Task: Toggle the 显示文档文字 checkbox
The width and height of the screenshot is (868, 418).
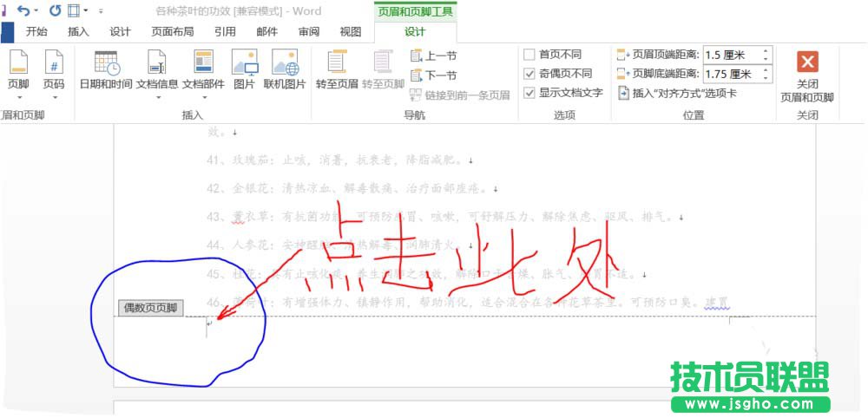Action: tap(529, 93)
